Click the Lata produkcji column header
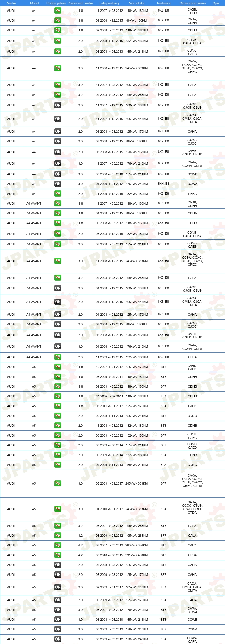 click(109, 3)
